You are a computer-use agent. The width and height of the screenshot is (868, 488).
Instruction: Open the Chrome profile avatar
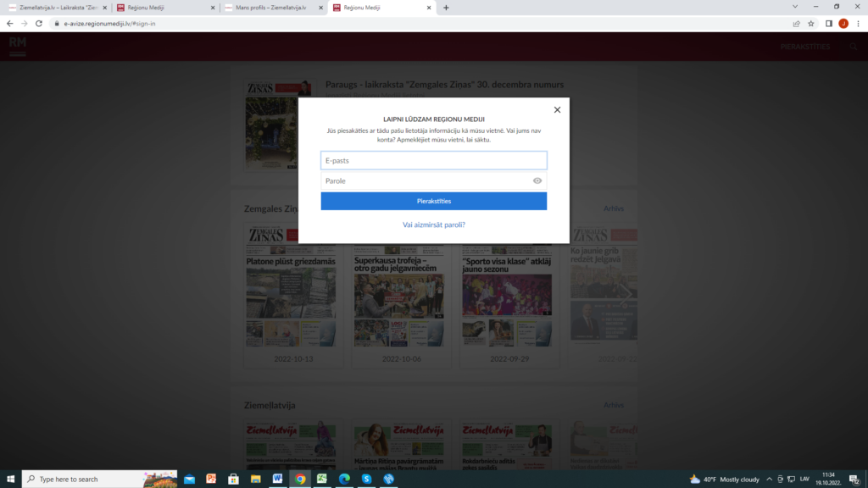[x=843, y=24]
